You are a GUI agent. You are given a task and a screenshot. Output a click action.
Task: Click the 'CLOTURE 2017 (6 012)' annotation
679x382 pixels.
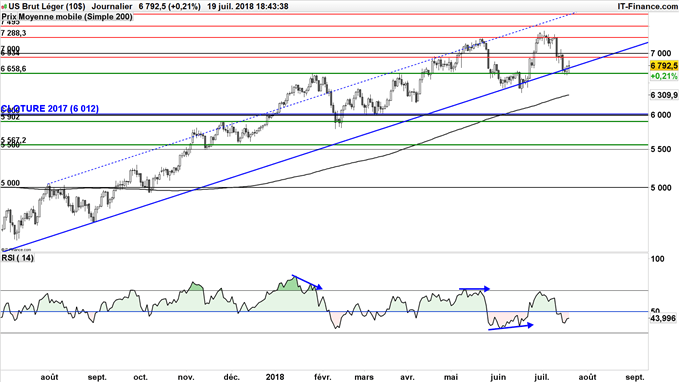(50, 109)
